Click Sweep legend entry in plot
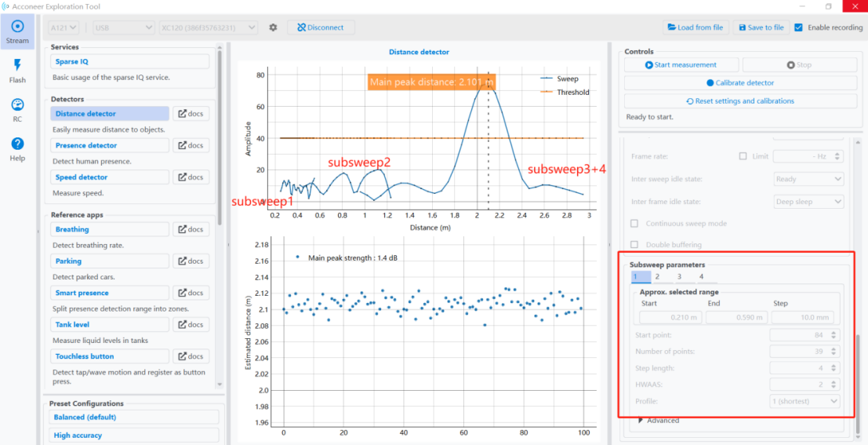 559,78
